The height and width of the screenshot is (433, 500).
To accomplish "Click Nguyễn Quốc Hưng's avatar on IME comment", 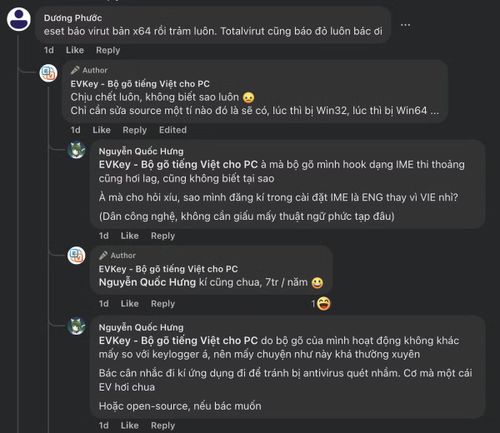I will click(77, 150).
